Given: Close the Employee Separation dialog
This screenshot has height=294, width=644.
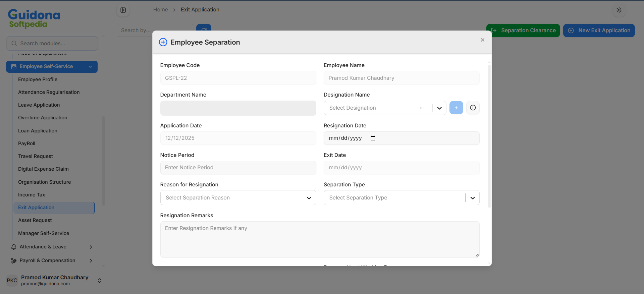Looking at the screenshot, I should 482,40.
